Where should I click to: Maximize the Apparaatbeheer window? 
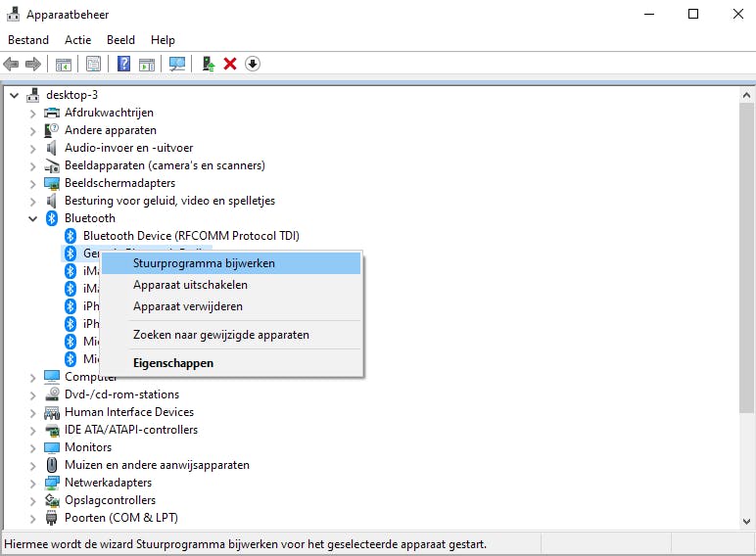click(x=693, y=14)
